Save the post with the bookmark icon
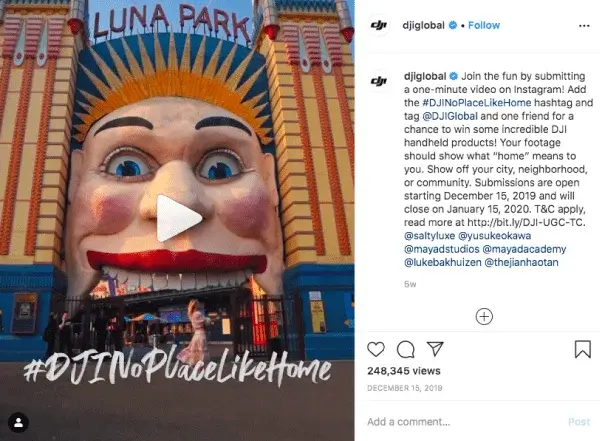 582,349
